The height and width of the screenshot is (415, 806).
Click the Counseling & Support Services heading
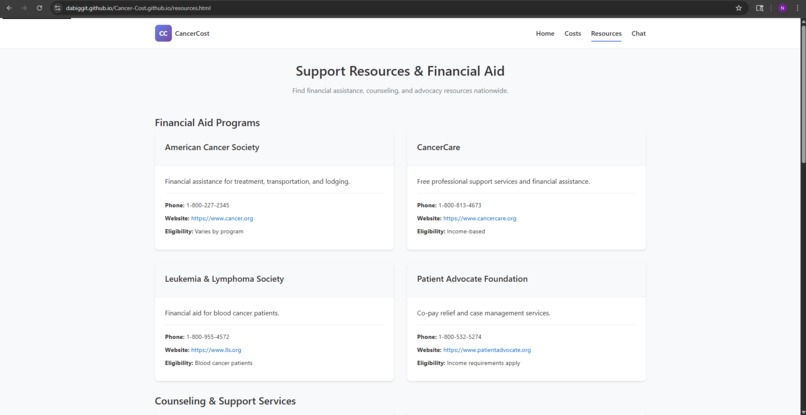click(225, 401)
